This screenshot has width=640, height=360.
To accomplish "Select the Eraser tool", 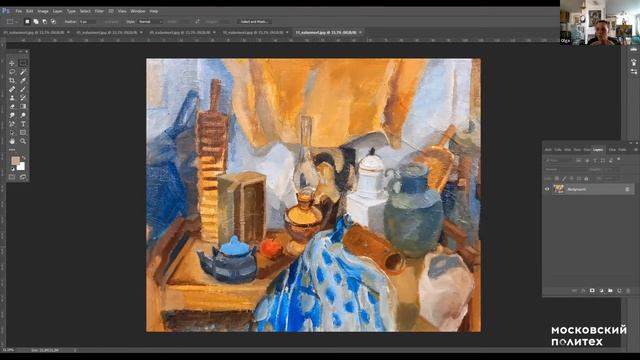I will click(x=12, y=107).
